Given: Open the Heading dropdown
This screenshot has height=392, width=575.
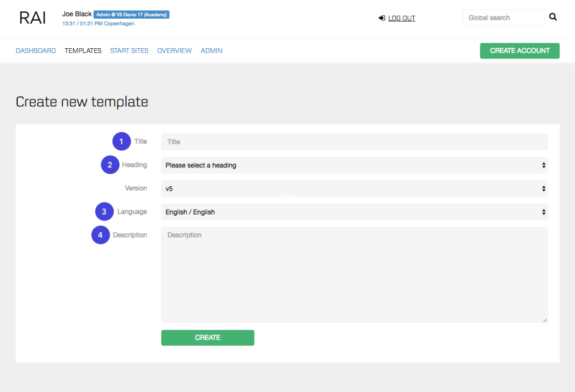Looking at the screenshot, I should (354, 165).
